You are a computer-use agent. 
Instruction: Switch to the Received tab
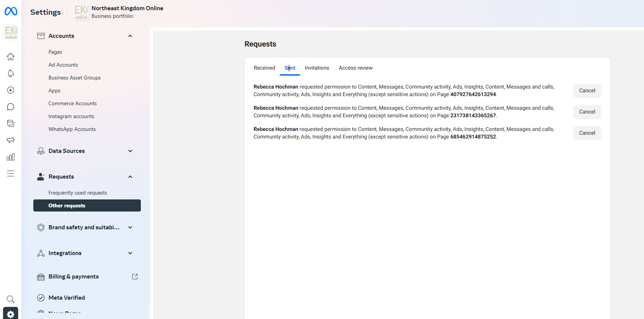pos(264,68)
